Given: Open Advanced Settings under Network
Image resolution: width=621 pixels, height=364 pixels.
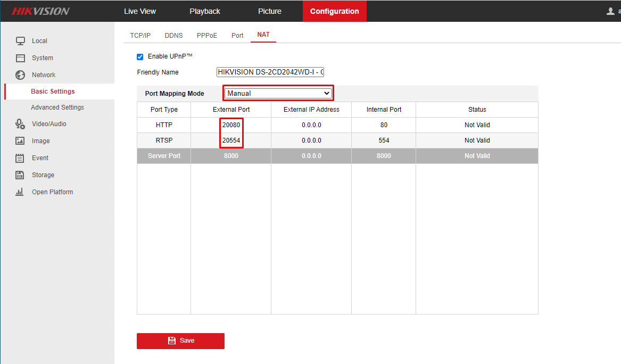Looking at the screenshot, I should pyautogui.click(x=57, y=107).
